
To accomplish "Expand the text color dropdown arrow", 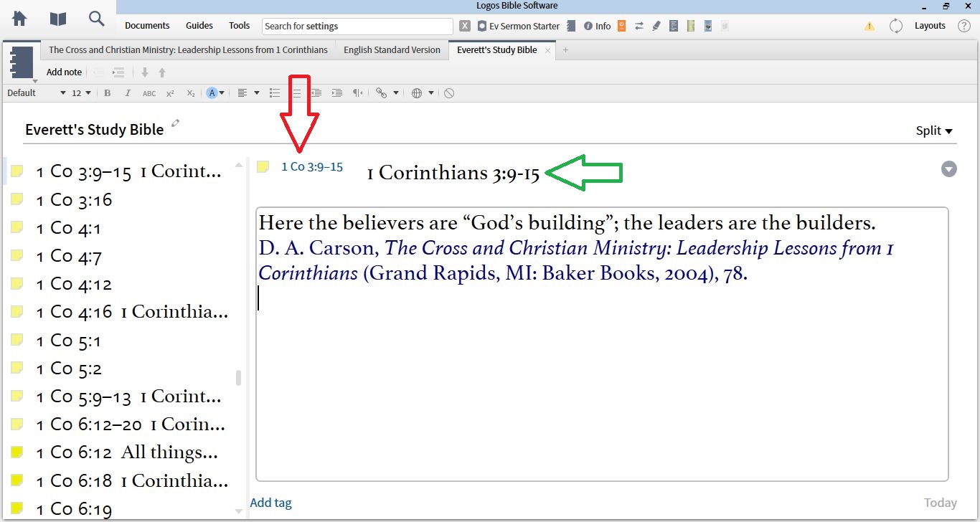I will pos(222,93).
